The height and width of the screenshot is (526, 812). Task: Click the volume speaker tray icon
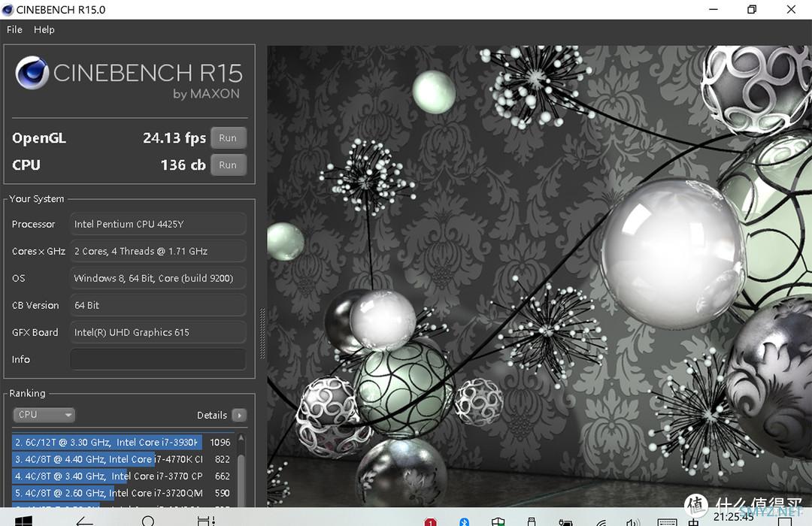(x=633, y=521)
